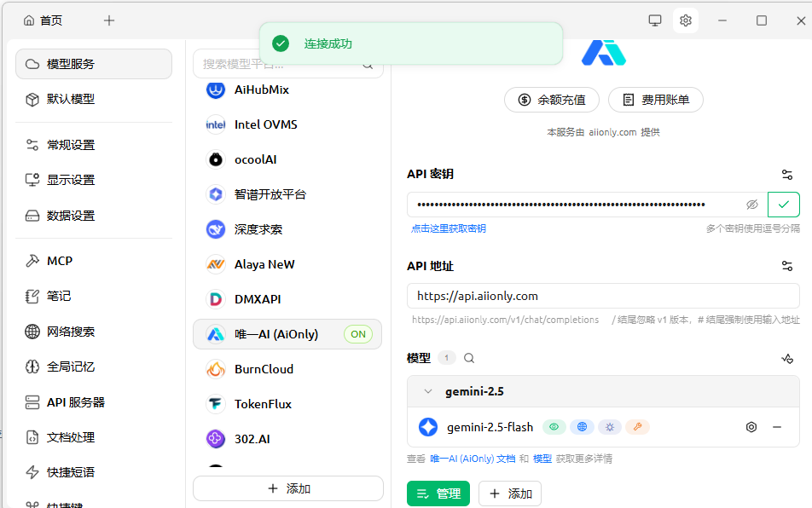Remove gemini-2.5-flash with minus icon
This screenshot has height=508, width=812.
coord(777,427)
